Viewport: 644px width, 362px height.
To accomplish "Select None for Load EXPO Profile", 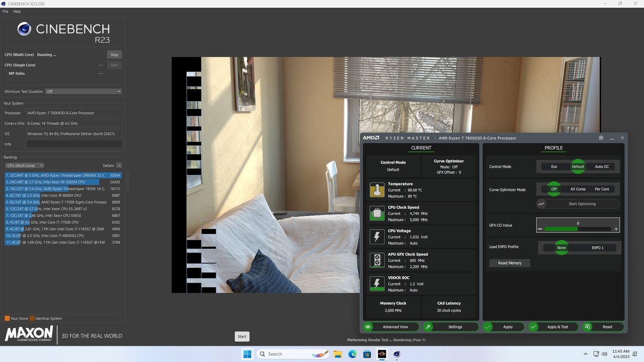I will point(561,248).
